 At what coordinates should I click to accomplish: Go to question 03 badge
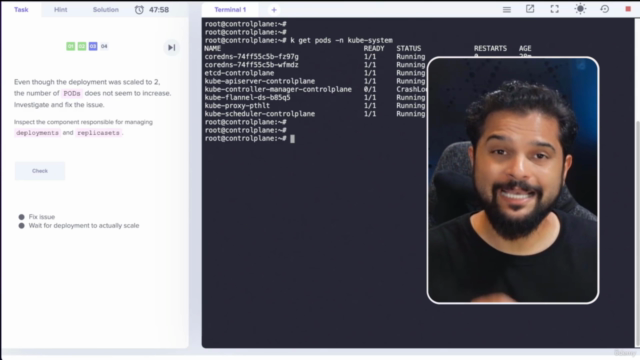point(93,46)
